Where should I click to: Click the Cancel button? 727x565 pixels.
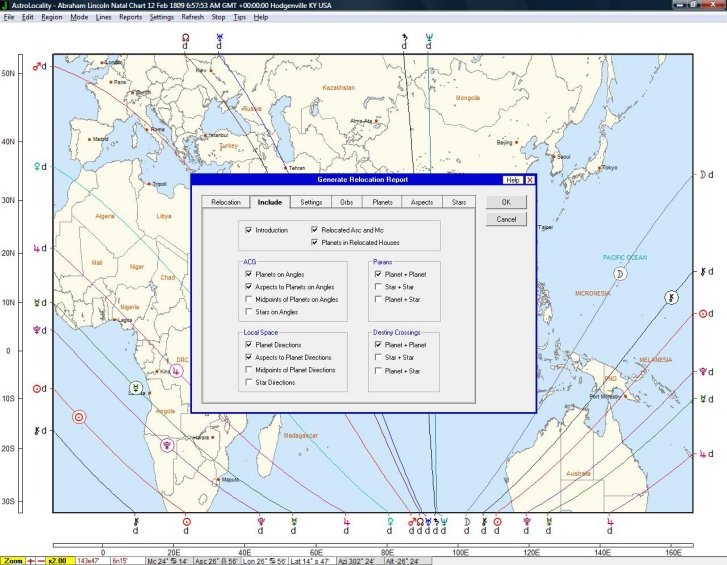tap(506, 219)
